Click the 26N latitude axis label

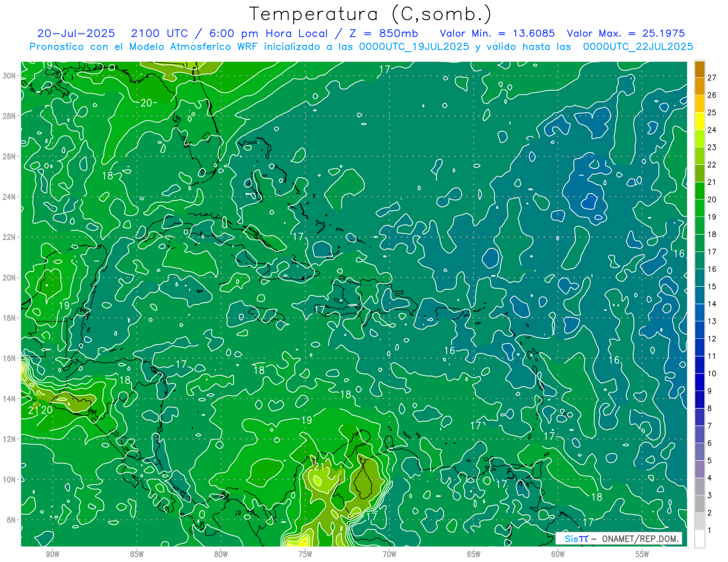(x=9, y=156)
